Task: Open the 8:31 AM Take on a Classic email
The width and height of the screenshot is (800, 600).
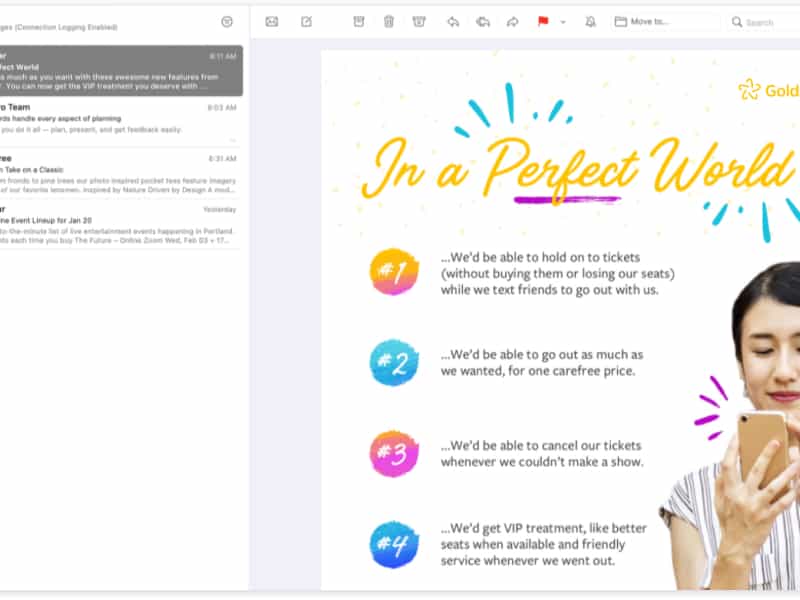Action: [119, 173]
